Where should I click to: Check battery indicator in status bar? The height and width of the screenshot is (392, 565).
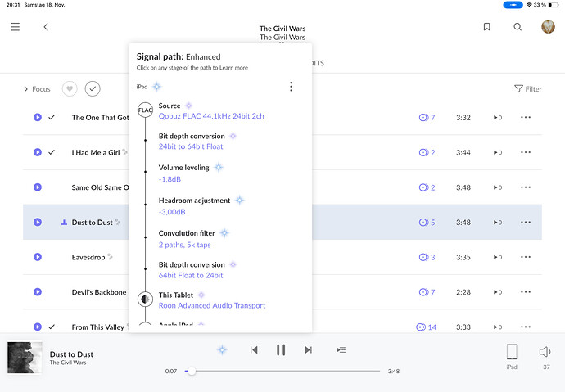[x=553, y=5]
